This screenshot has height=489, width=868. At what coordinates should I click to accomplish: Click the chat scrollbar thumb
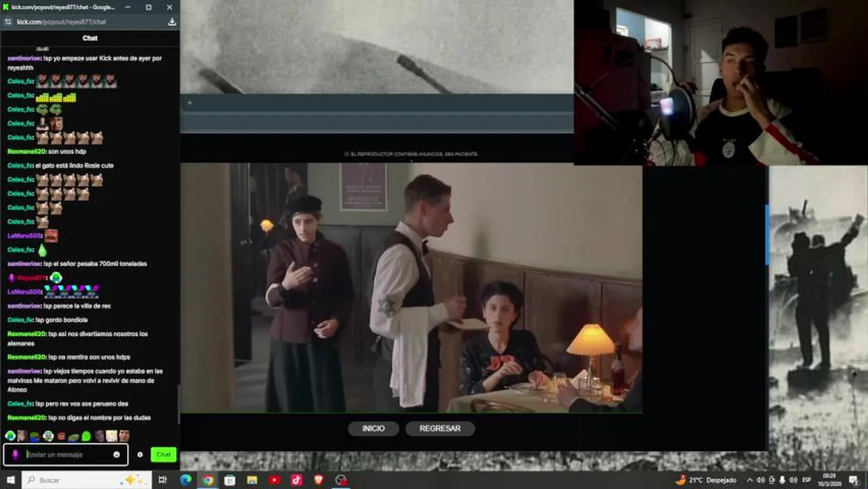point(179,403)
